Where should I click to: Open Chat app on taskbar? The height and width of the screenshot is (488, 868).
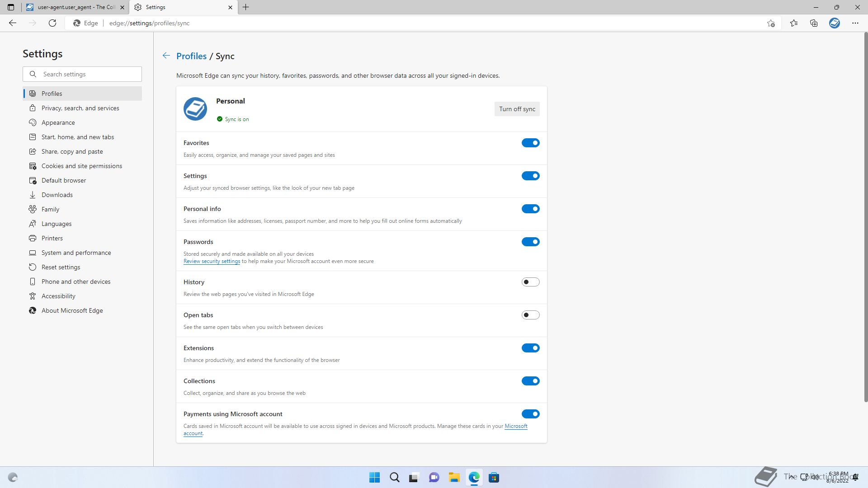[434, 478]
